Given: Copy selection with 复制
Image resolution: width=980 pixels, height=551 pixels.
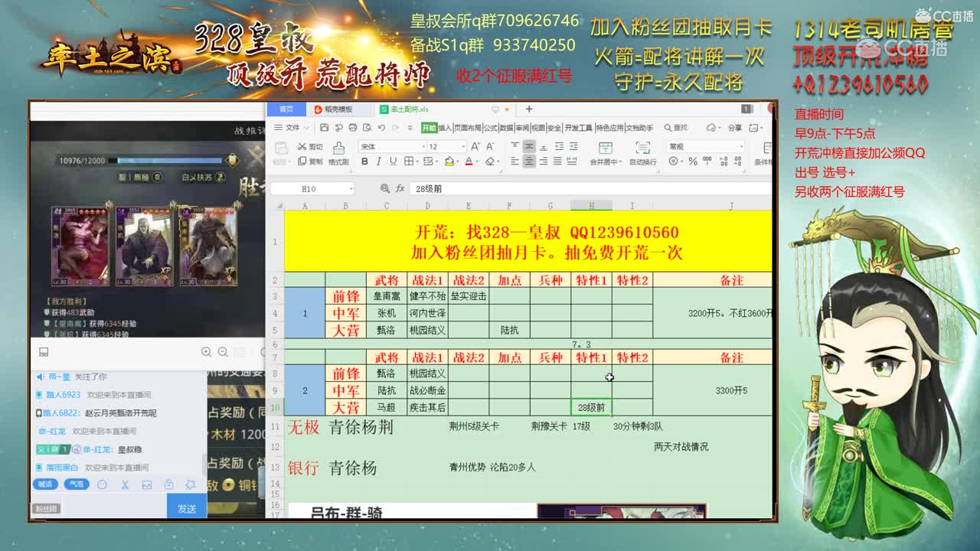Looking at the screenshot, I should point(310,161).
